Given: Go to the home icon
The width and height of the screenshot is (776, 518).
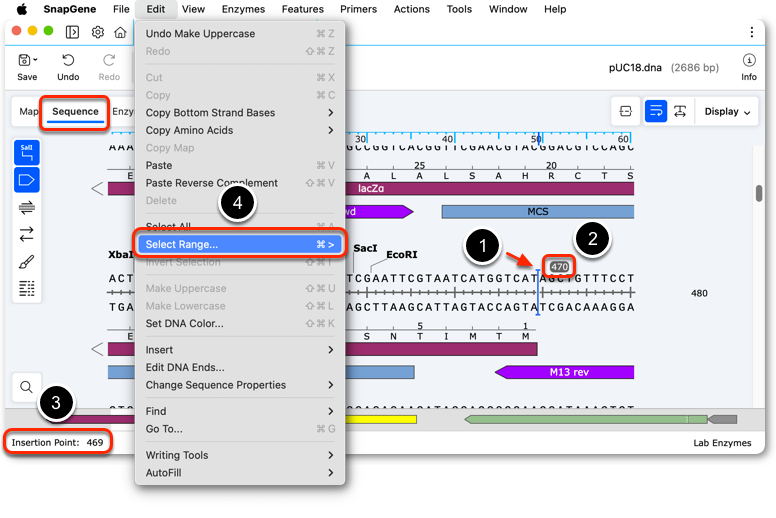Looking at the screenshot, I should point(120,32).
